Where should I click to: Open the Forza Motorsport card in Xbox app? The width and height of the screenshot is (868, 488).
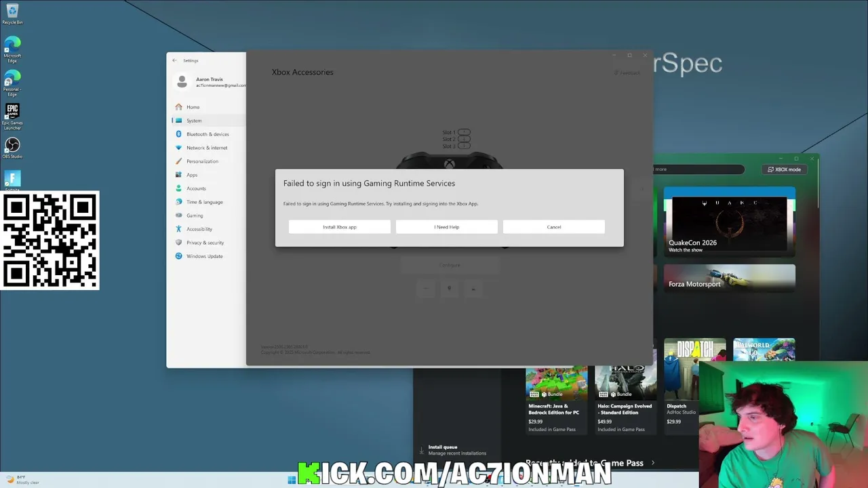[x=729, y=278]
